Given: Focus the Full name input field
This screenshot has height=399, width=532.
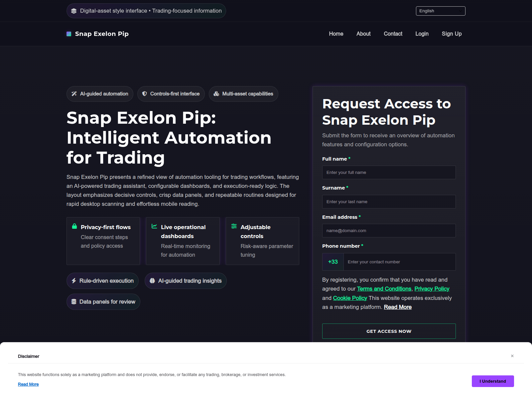Looking at the screenshot, I should pyautogui.click(x=389, y=172).
